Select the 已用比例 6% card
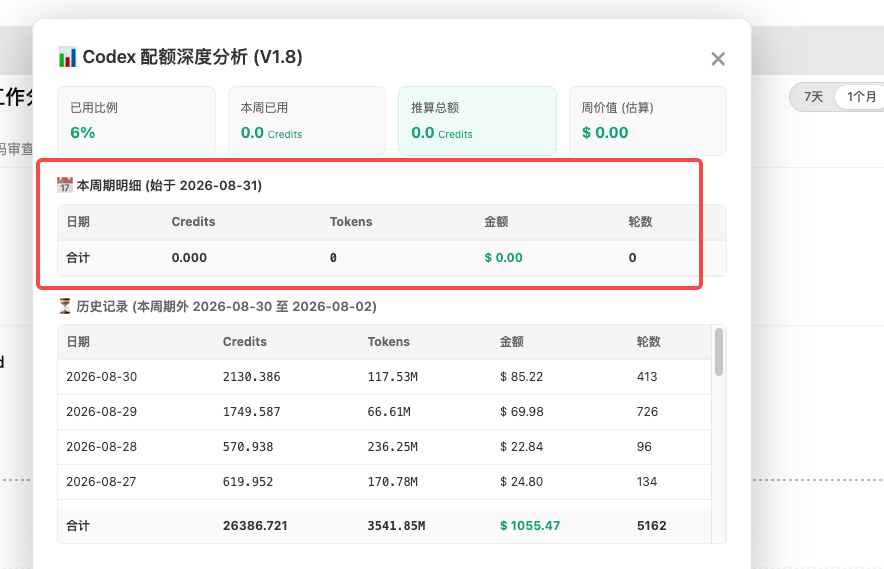Image resolution: width=884 pixels, height=569 pixels. pos(136,121)
